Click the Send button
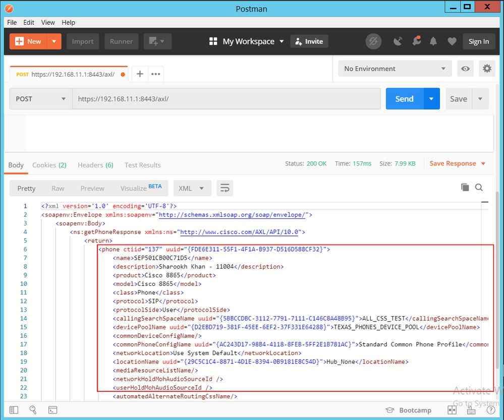This screenshot has width=504, height=420. coord(404,99)
